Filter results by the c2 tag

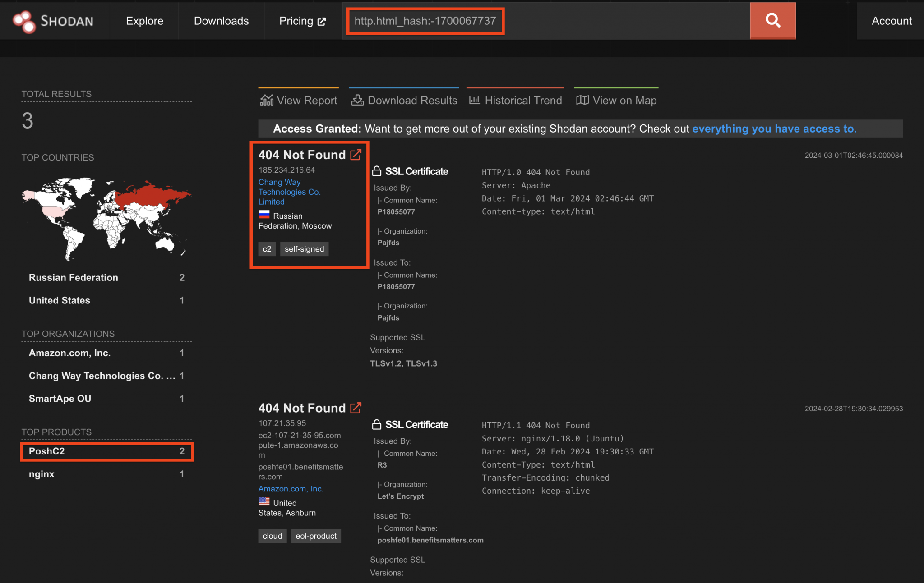point(267,248)
